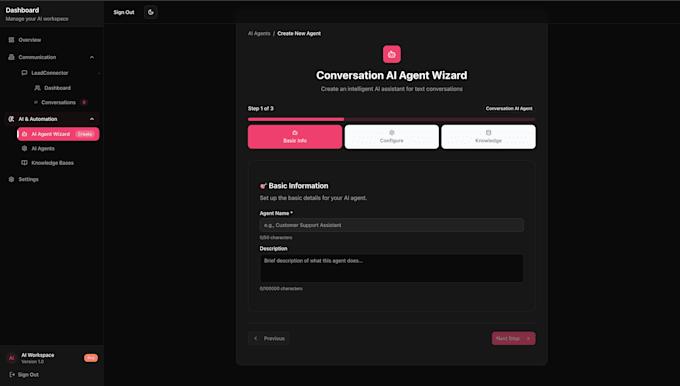680x386 pixels.
Task: Click the Dashboard title in sidebar header
Action: point(22,10)
